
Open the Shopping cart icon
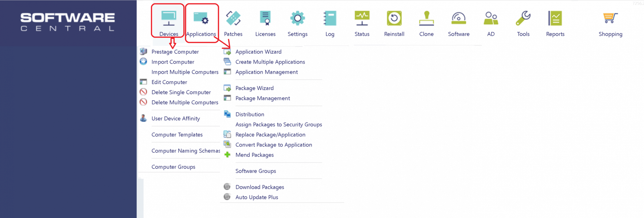(610, 18)
